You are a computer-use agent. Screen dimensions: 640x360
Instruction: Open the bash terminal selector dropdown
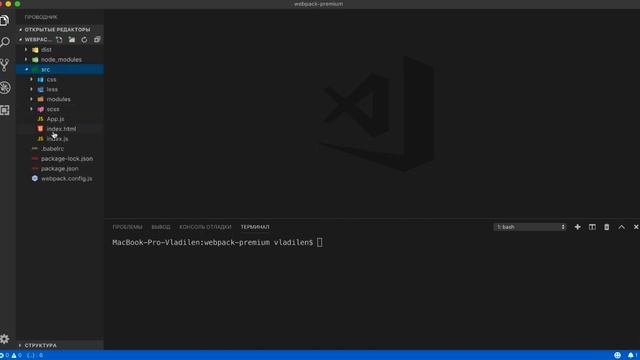530,227
